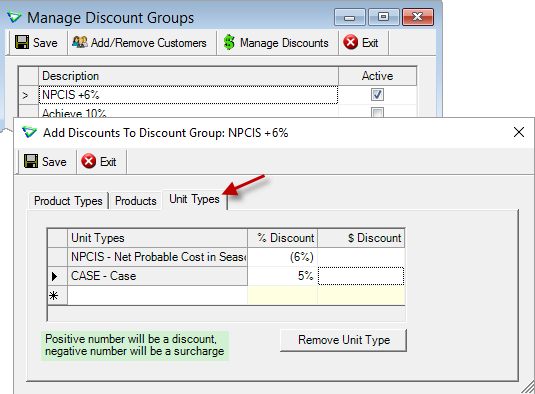Click Remove Unit Type button
535x394 pixels.
pyautogui.click(x=343, y=340)
